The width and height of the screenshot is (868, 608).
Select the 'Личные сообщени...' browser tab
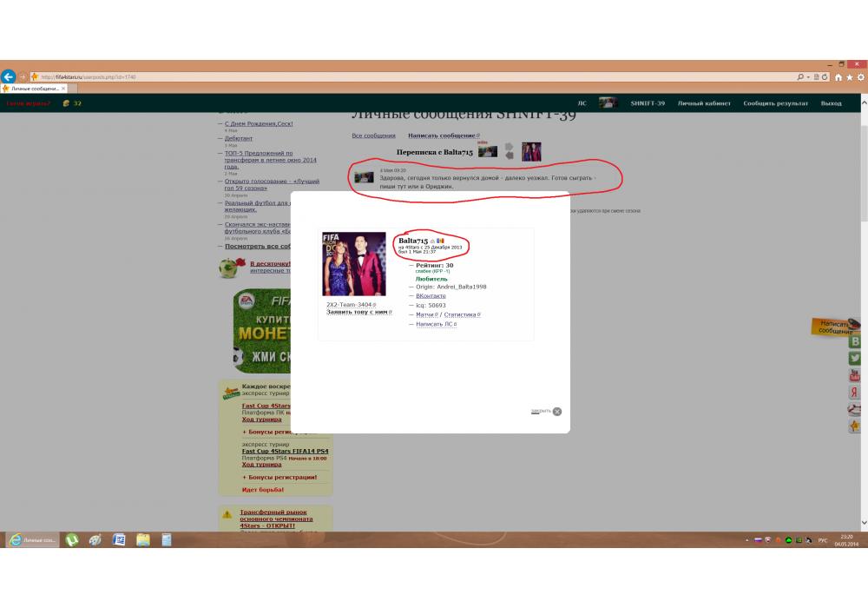pyautogui.click(x=35, y=89)
